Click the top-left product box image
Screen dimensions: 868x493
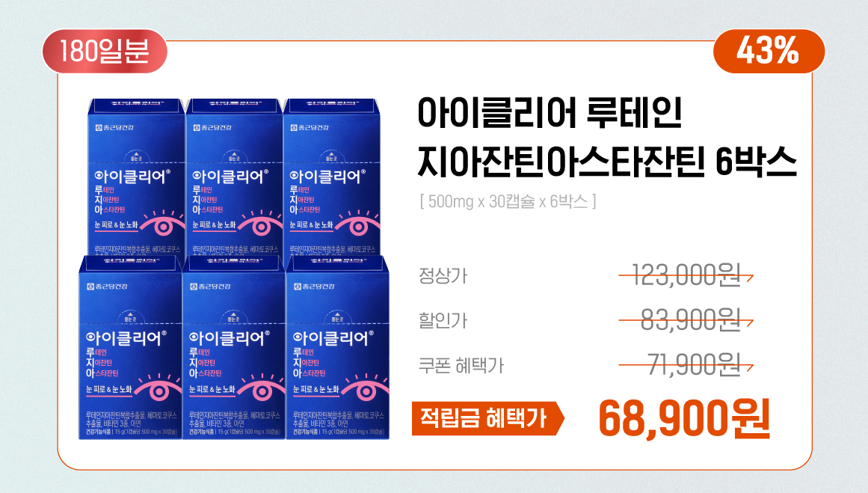[x=136, y=177]
